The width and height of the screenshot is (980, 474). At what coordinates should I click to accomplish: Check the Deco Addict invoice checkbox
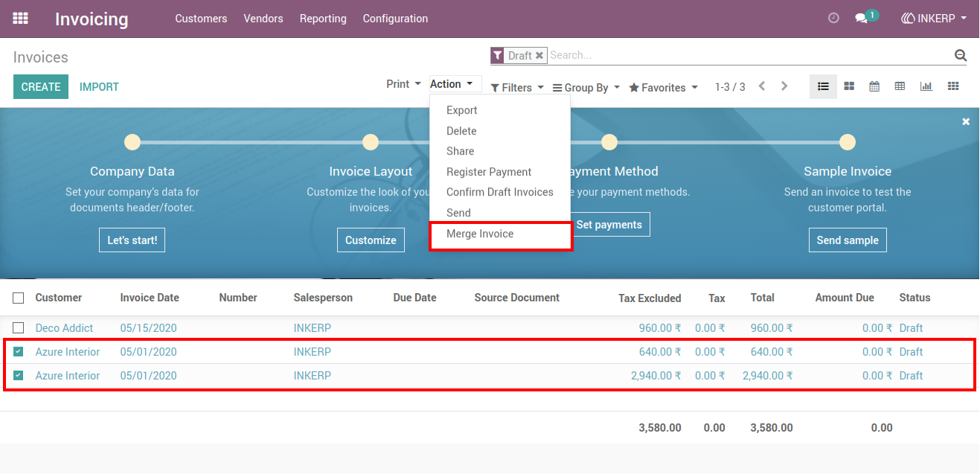point(19,328)
